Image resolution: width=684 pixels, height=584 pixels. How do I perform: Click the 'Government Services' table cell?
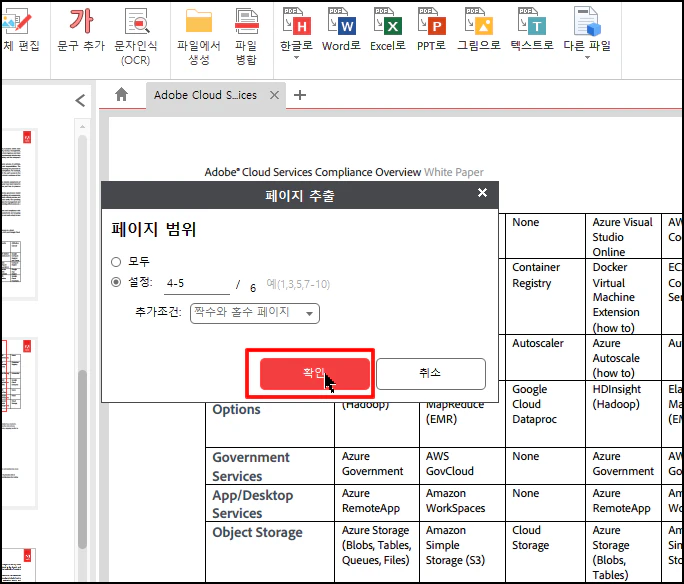[270, 466]
